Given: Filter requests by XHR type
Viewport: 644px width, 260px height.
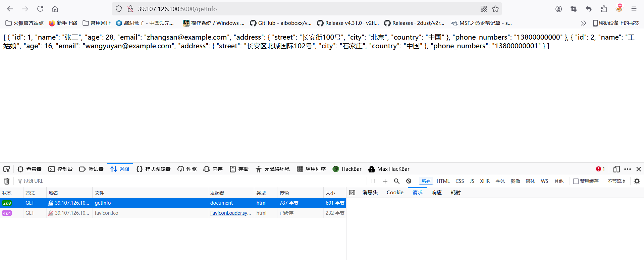Looking at the screenshot, I should pyautogui.click(x=485, y=181).
